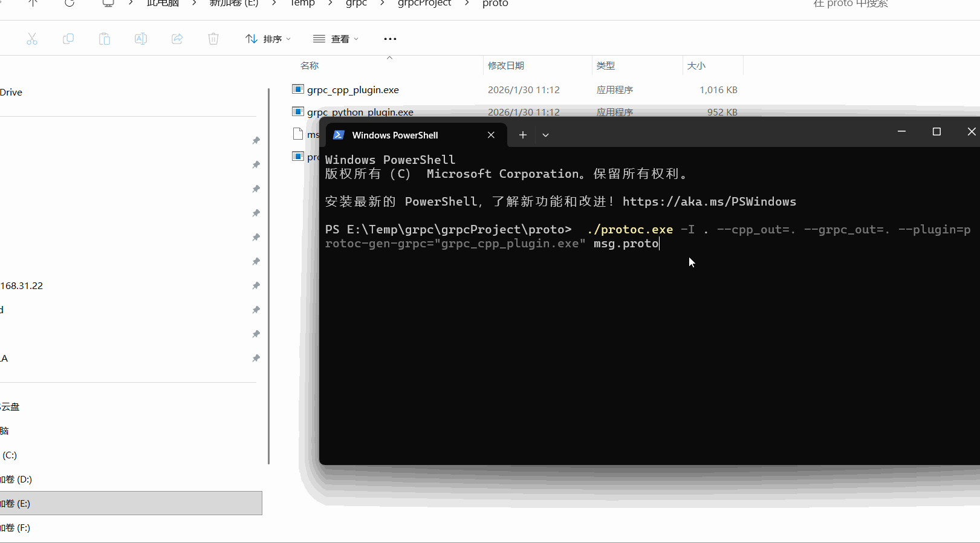Minimize the PowerShell window

tap(901, 131)
